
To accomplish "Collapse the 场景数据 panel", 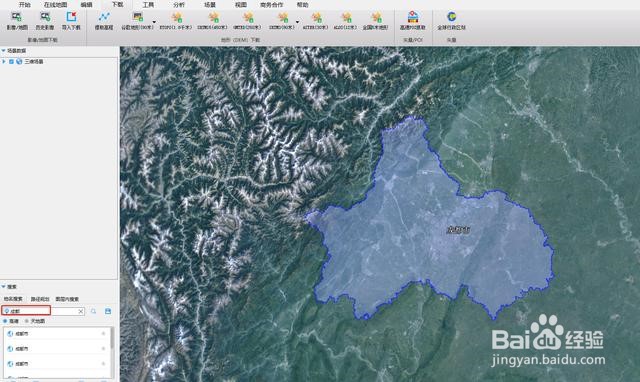I will click(3, 51).
